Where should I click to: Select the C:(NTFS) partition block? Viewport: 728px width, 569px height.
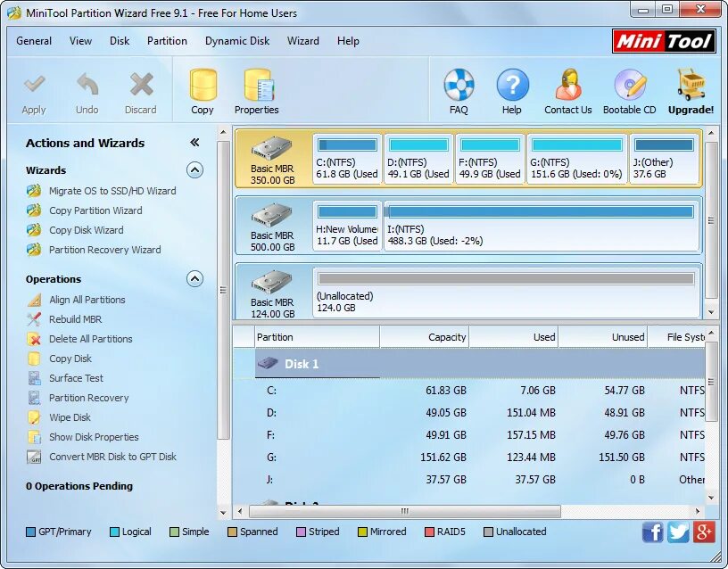(347, 159)
